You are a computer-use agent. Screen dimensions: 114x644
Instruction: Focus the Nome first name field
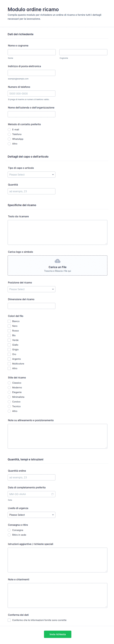pos(32,52)
